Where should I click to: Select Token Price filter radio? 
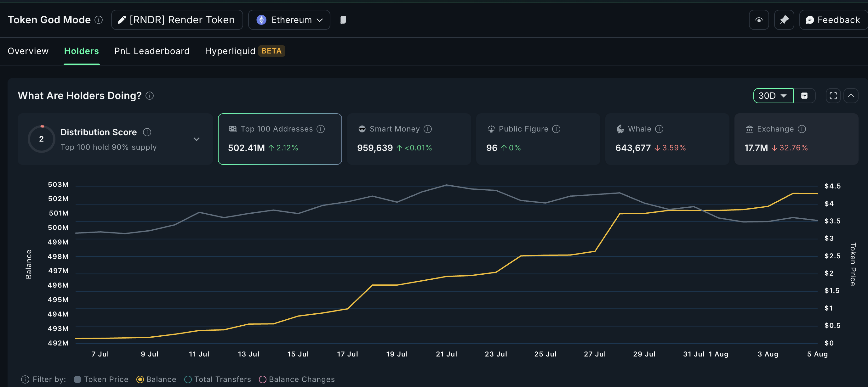click(77, 379)
